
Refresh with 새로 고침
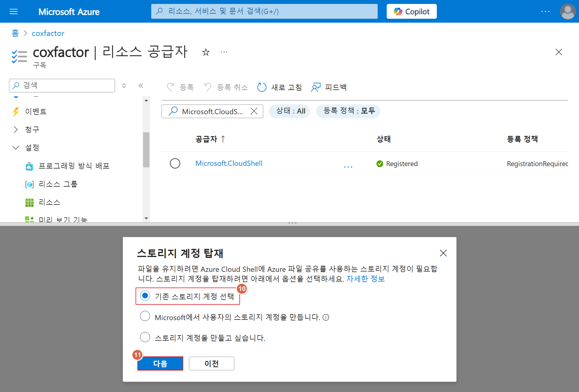click(x=280, y=87)
